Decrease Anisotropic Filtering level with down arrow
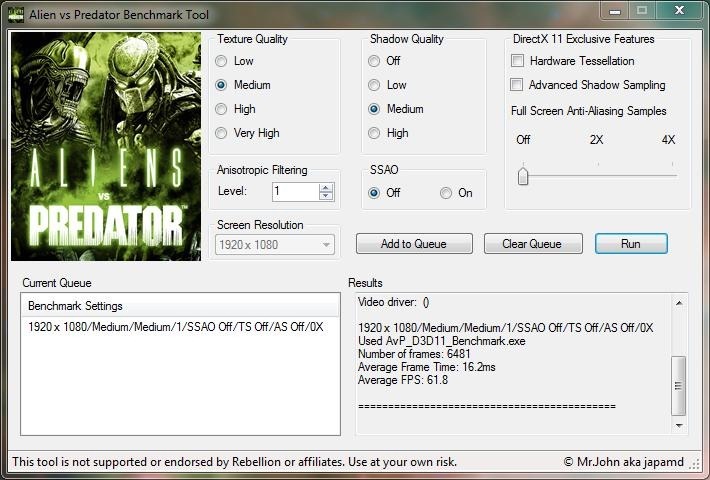This screenshot has width=710, height=480. [326, 196]
